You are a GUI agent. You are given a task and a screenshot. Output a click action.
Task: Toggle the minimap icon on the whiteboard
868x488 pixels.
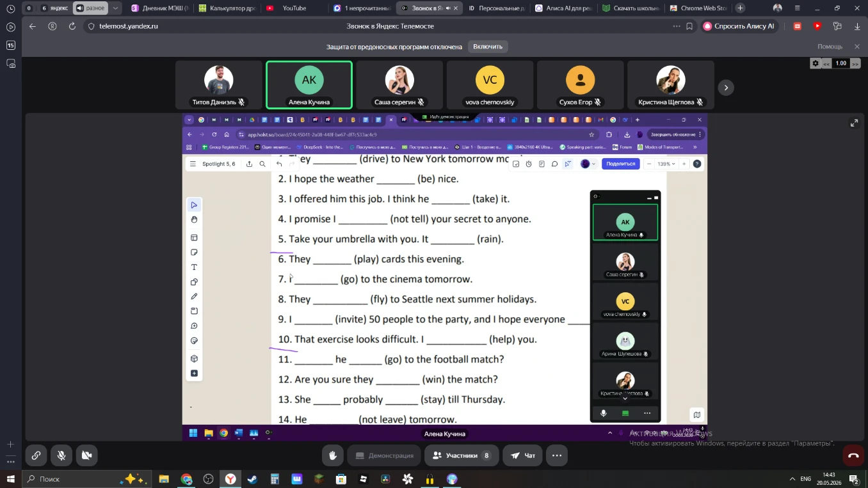tap(696, 414)
